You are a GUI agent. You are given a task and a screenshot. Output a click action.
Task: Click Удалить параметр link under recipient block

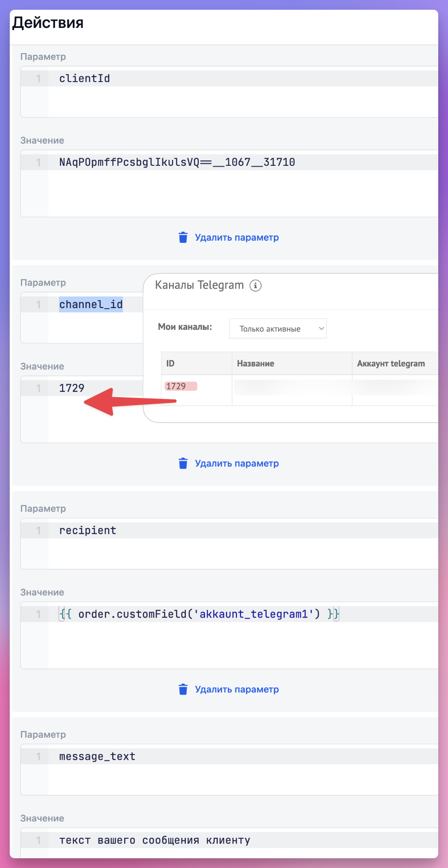237,689
